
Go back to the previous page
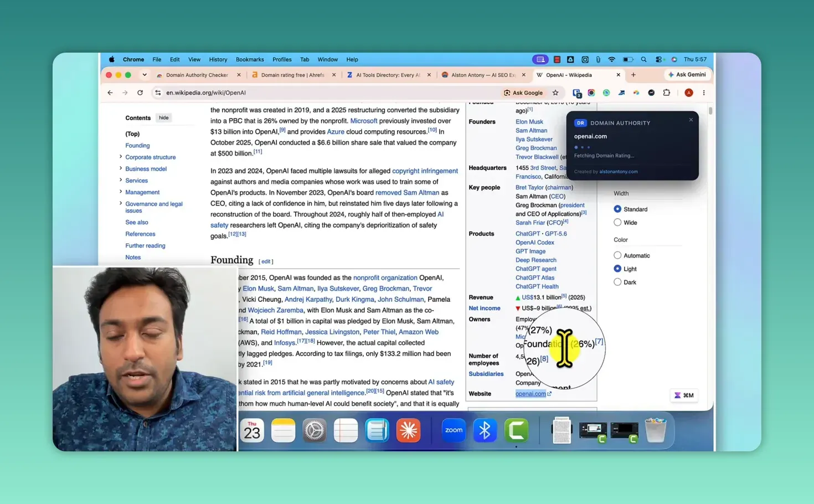tap(110, 92)
